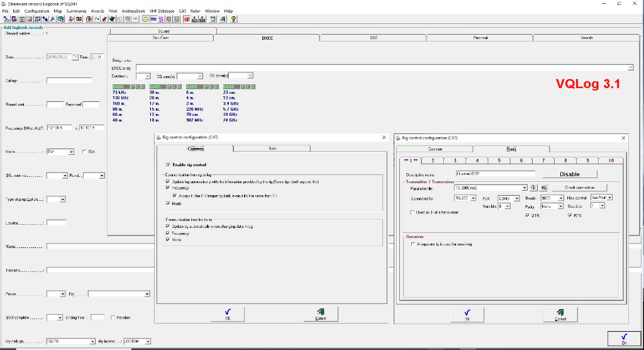
Task: Check 'A separate rig is used for receiving'
Action: (413, 244)
